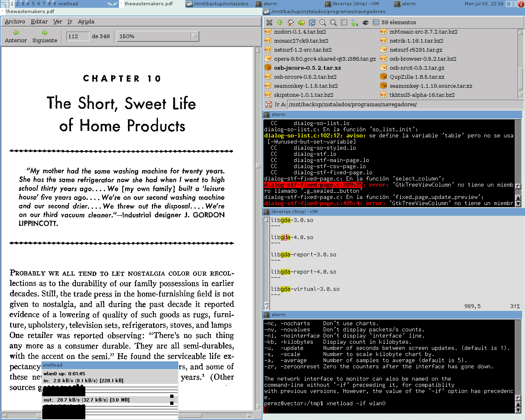The height and width of the screenshot is (420, 525).
Task: Click the PDF viewer horizontal scrollbar
Action: pyautogui.click(x=127, y=415)
